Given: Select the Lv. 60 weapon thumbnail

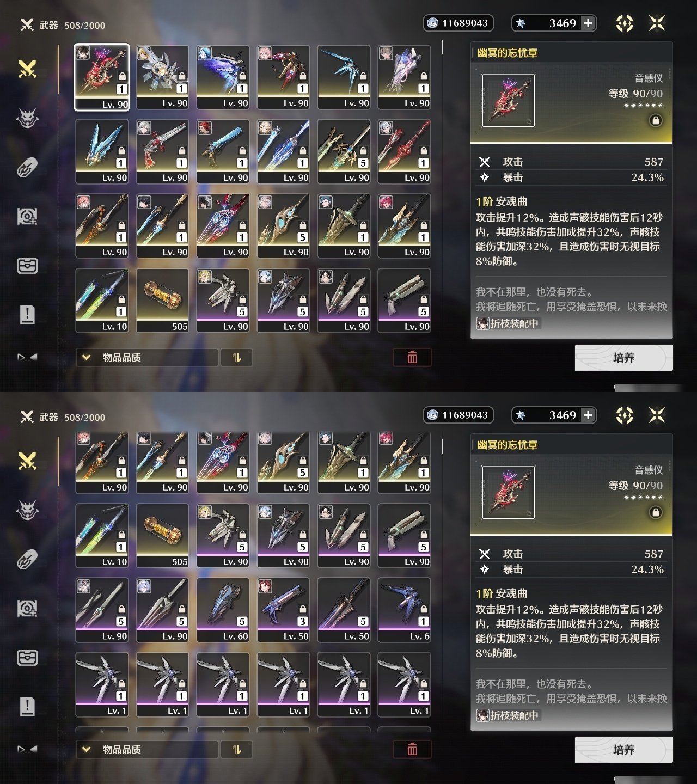Looking at the screenshot, I should click(223, 610).
